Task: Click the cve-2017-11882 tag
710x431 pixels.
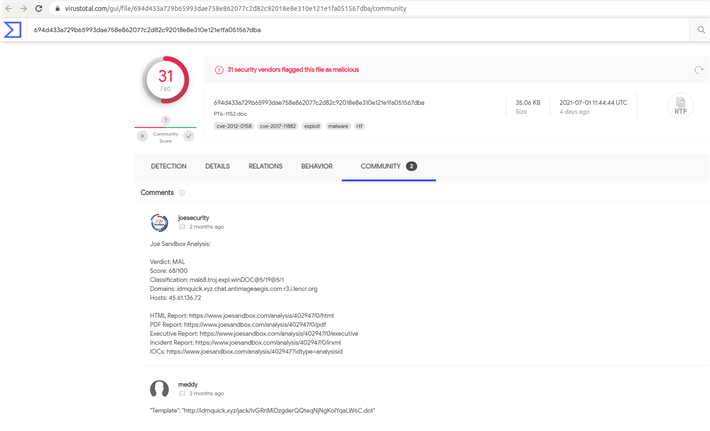Action: (278, 126)
